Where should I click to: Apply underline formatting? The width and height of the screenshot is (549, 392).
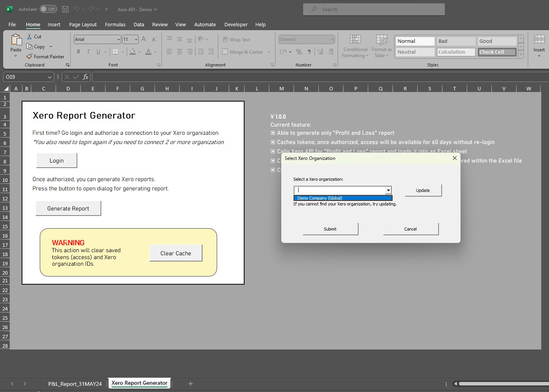pos(98,51)
